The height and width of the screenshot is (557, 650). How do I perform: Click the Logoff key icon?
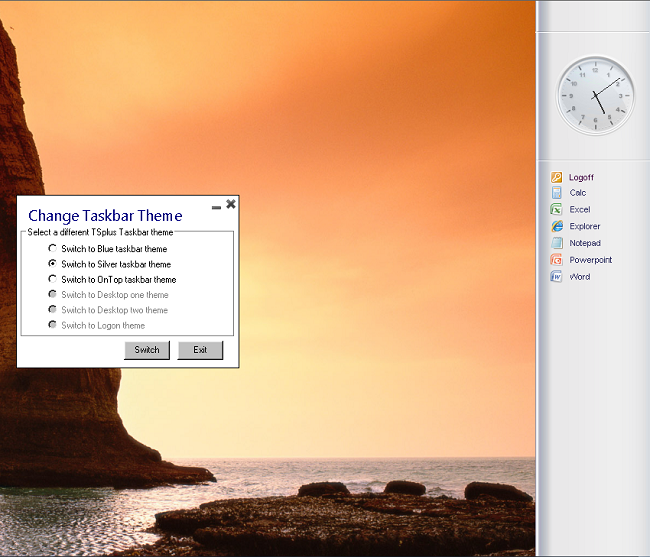(556, 177)
